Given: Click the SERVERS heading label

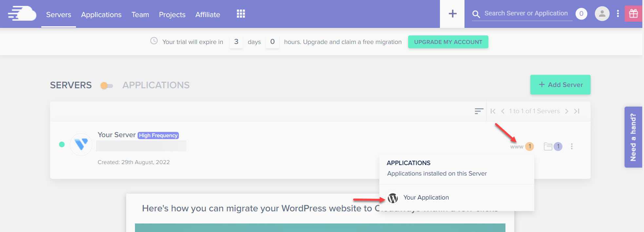Looking at the screenshot, I should coord(71,85).
